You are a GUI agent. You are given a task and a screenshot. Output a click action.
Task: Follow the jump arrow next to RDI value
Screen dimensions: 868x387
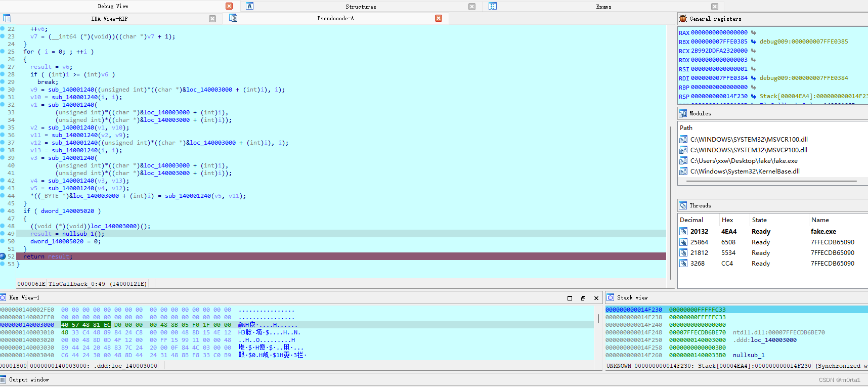(753, 78)
